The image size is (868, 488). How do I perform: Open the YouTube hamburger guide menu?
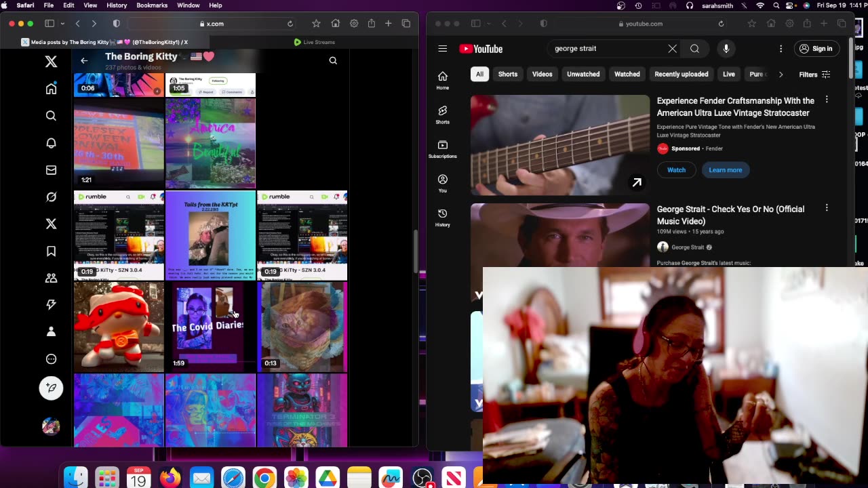(443, 49)
